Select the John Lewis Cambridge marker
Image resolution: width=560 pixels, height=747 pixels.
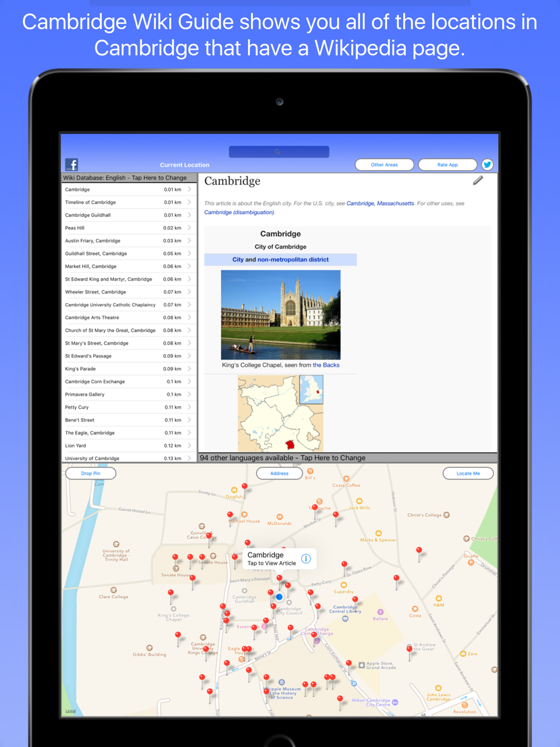point(438,688)
